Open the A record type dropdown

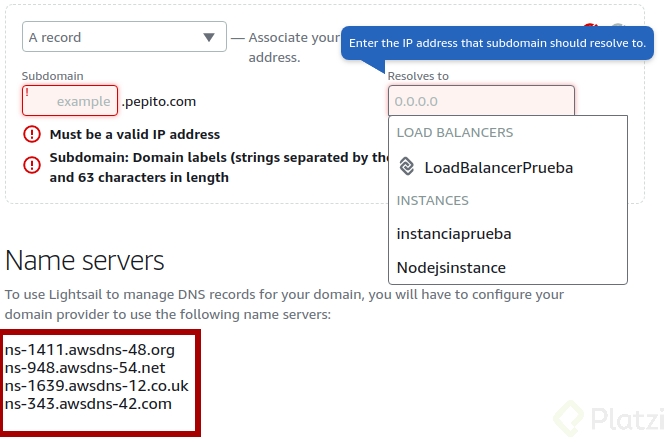click(x=124, y=37)
